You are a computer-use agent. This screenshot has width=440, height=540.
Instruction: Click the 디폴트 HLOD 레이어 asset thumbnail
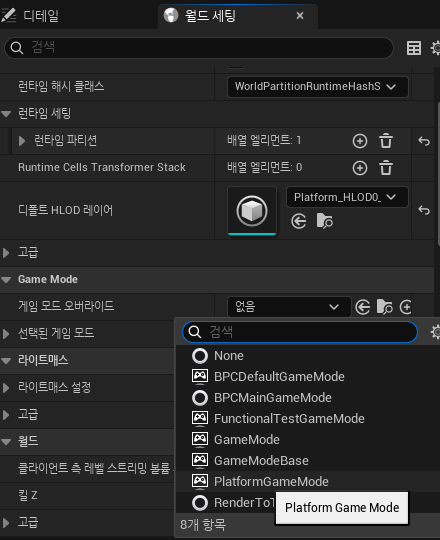(252, 210)
